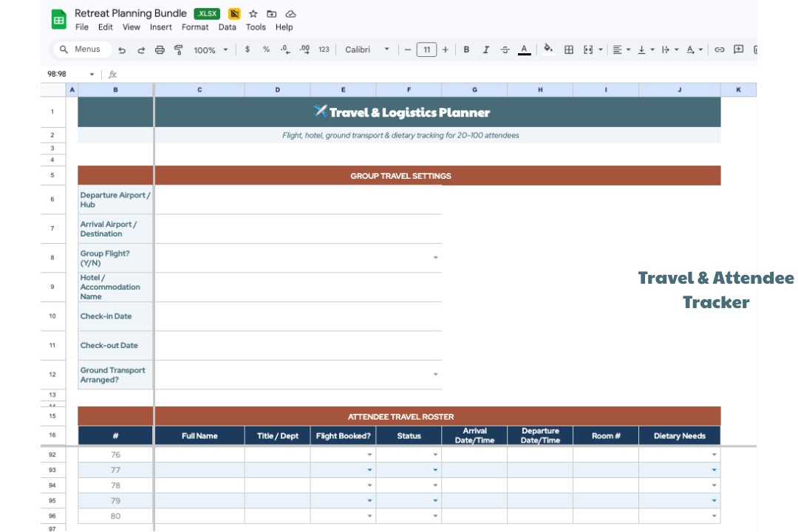Star the Retreat Planning Bundle document
This screenshot has width=798, height=532.
pyautogui.click(x=253, y=13)
